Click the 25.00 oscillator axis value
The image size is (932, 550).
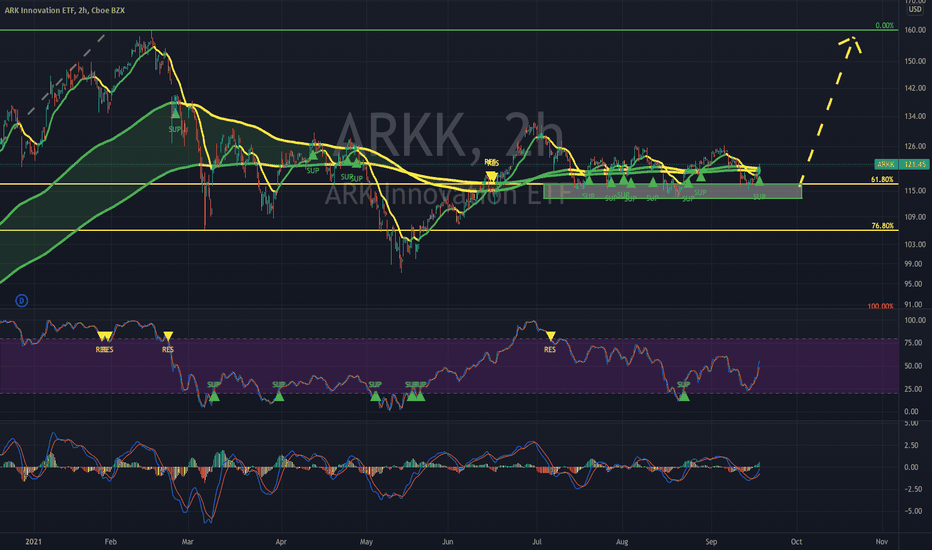click(914, 389)
